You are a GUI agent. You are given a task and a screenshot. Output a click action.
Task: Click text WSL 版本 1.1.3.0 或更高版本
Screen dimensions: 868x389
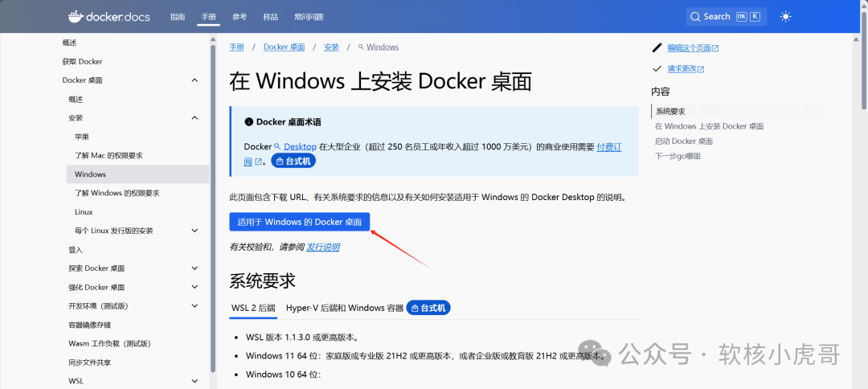(x=301, y=337)
